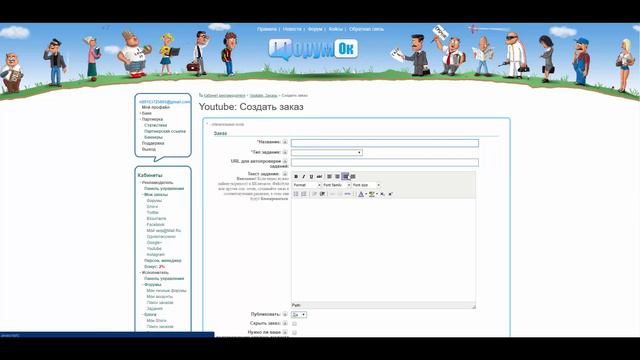Apply superscript in the editor toolbar
Image resolution: width=640 pixels, height=360 pixels.
pyautogui.click(x=391, y=194)
